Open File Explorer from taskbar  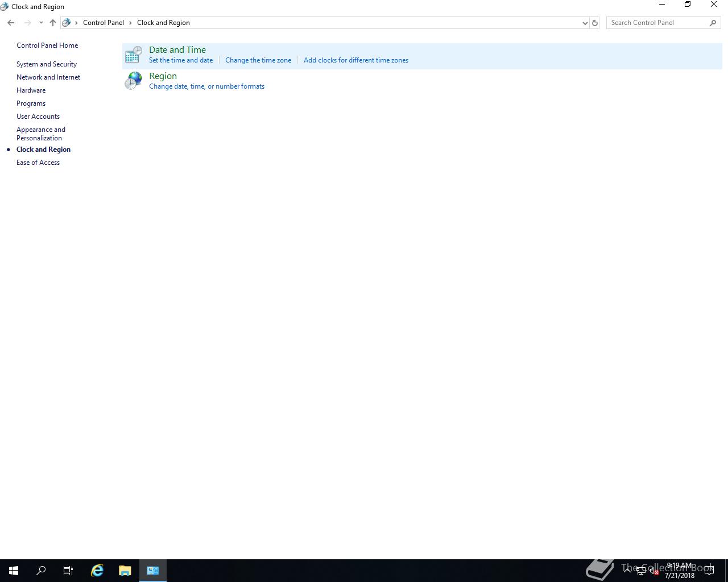click(125, 571)
